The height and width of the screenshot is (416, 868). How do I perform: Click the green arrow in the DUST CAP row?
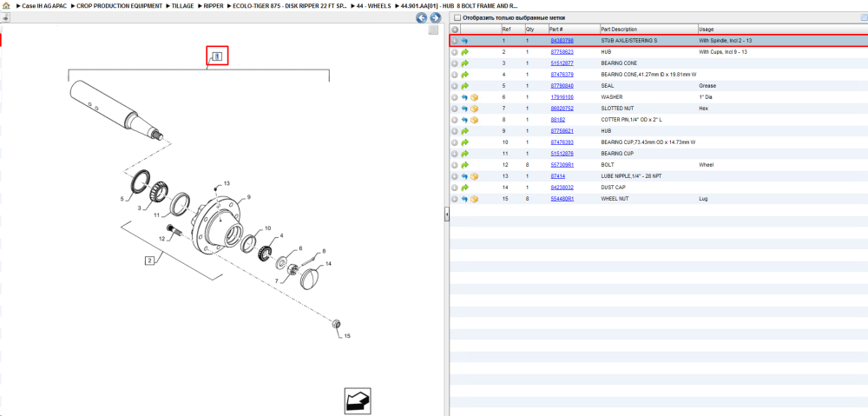(464, 188)
